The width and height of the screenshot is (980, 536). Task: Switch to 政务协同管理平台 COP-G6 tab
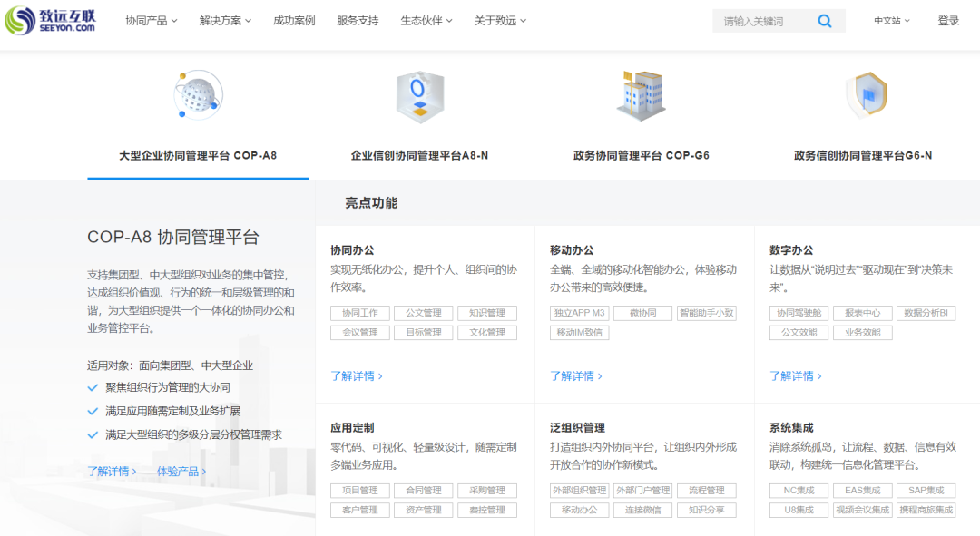[x=642, y=156]
